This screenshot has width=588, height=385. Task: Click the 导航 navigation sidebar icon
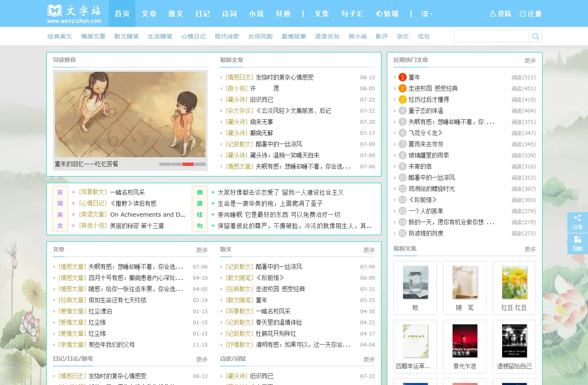(578, 243)
